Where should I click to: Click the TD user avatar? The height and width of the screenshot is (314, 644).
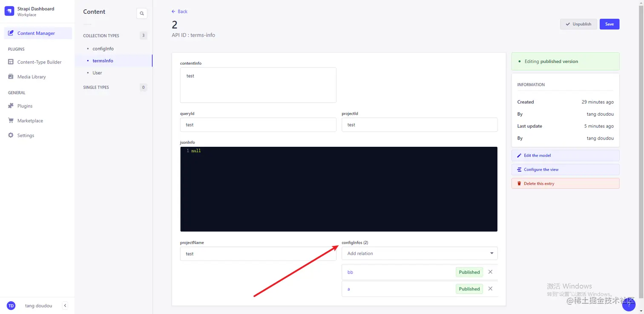11,305
